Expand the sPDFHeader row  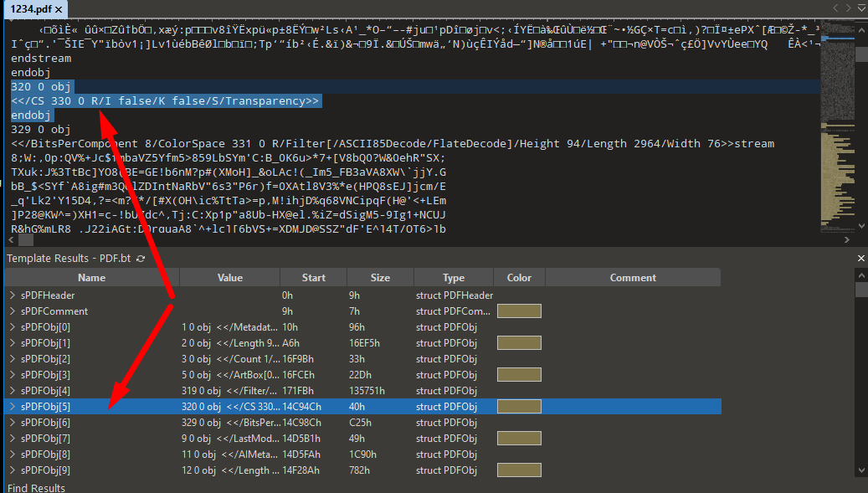(x=13, y=295)
